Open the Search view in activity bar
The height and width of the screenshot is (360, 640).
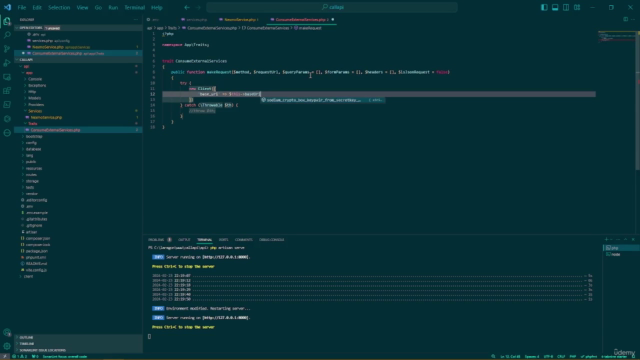[7, 35]
